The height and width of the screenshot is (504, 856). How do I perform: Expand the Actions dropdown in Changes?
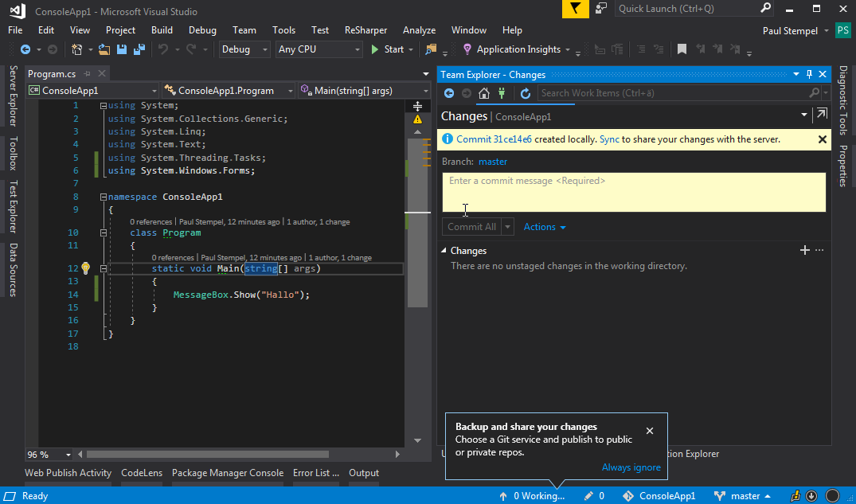pyautogui.click(x=545, y=227)
